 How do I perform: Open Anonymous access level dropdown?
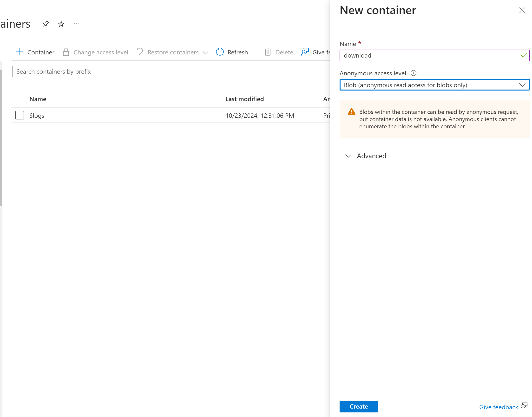pos(434,85)
